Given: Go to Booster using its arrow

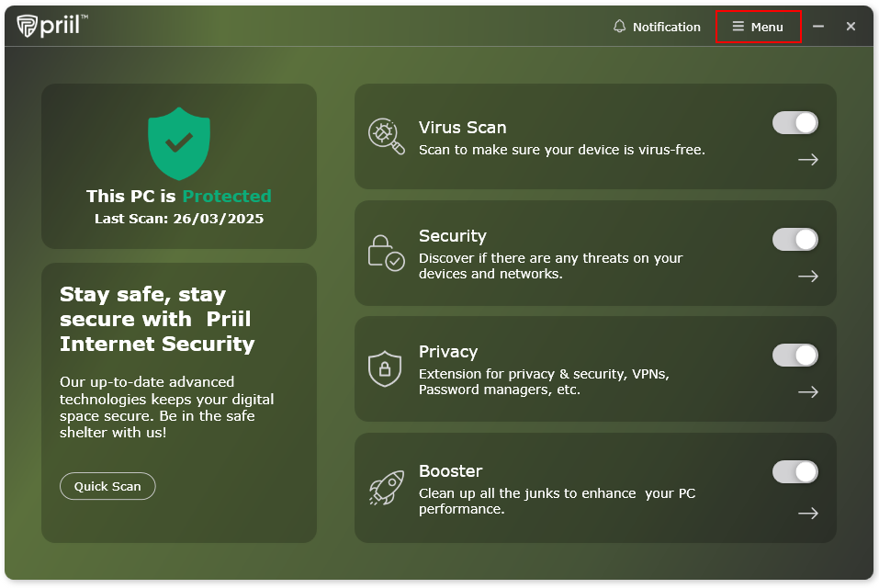Looking at the screenshot, I should click(808, 514).
